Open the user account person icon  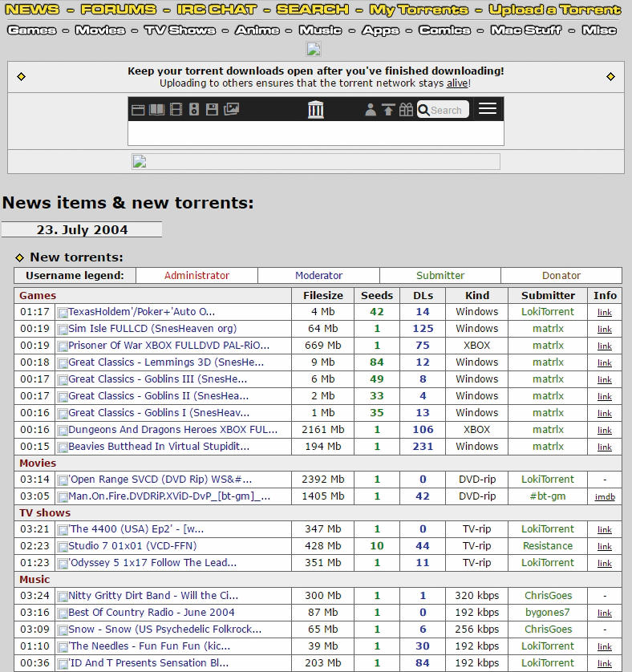(371, 110)
